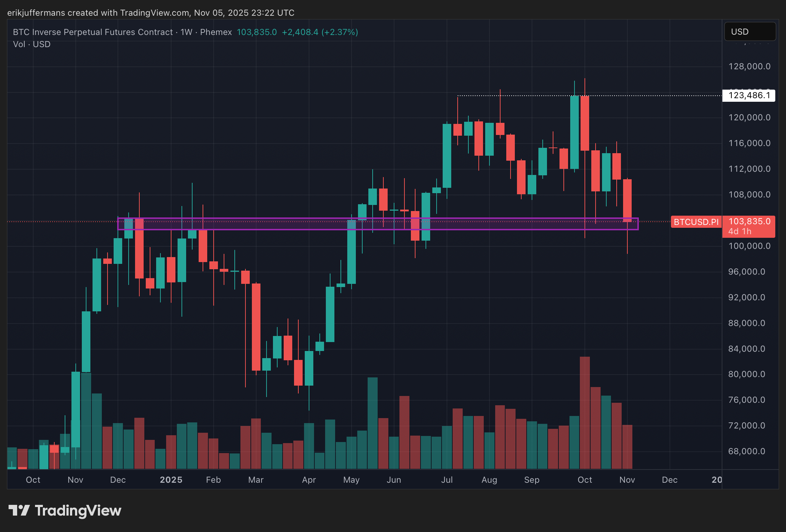Click the TradingView logo icon

coord(19,510)
